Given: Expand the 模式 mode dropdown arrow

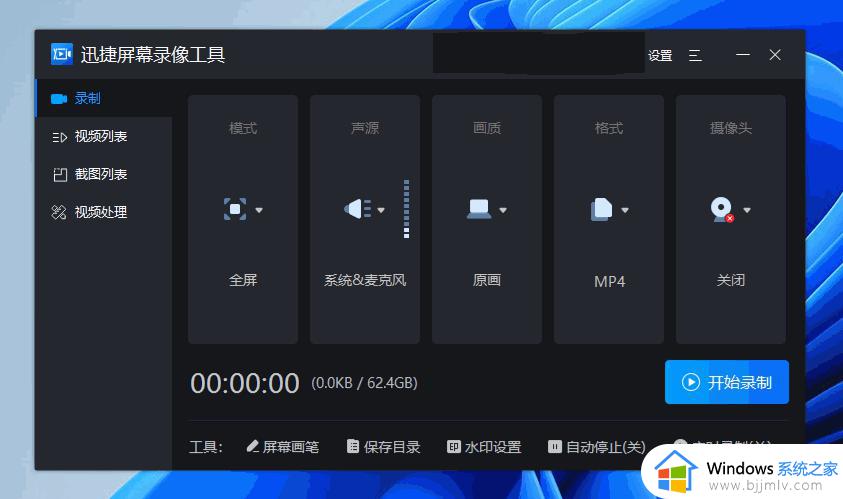Looking at the screenshot, I should point(259,210).
